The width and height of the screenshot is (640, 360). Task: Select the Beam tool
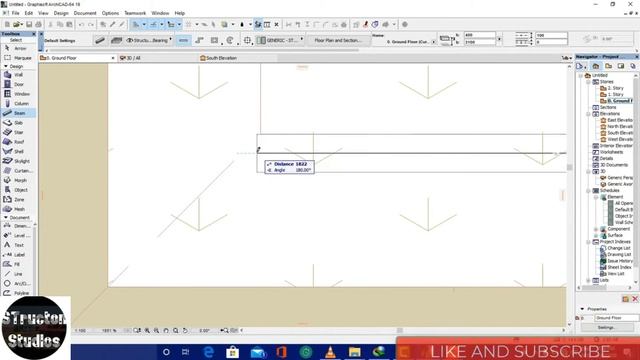pyautogui.click(x=18, y=113)
